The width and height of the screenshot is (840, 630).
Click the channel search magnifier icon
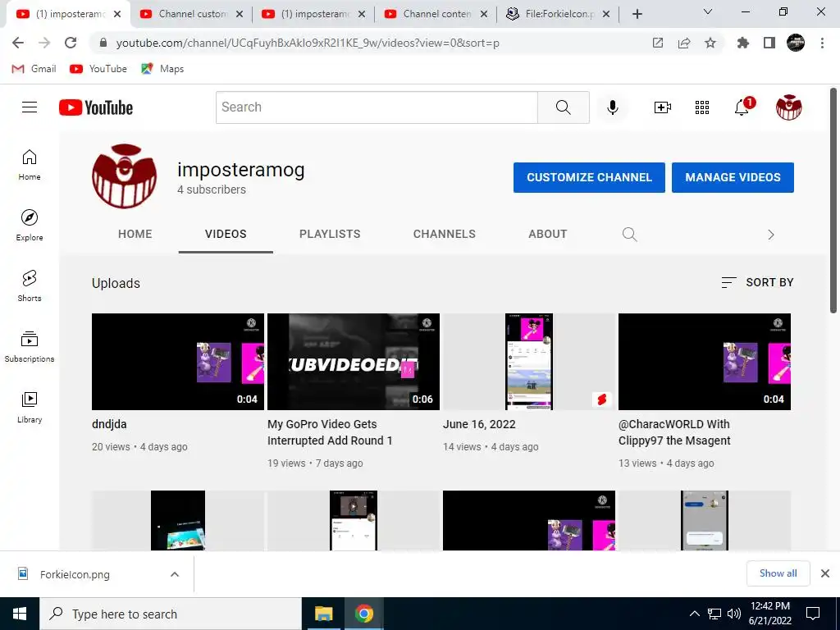[x=629, y=234]
